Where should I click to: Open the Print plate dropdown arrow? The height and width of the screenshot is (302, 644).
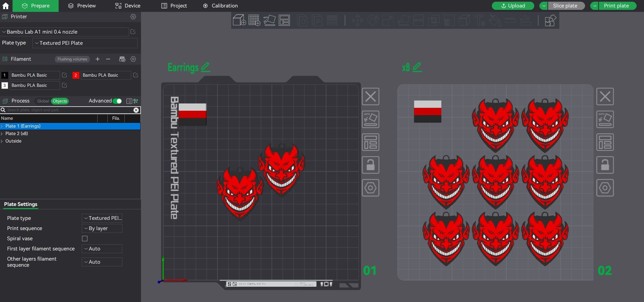coord(595,6)
